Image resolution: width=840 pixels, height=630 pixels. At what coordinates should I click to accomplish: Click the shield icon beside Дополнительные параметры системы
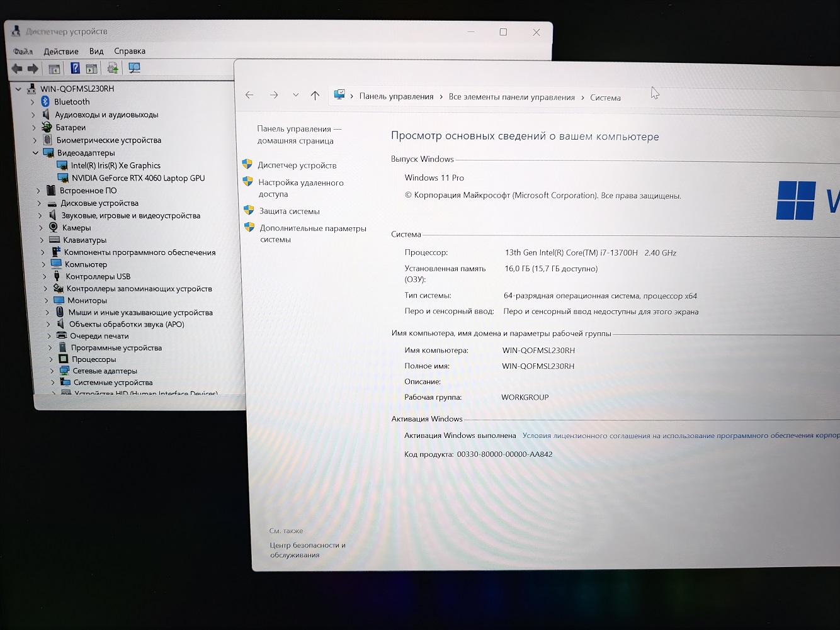point(250,227)
